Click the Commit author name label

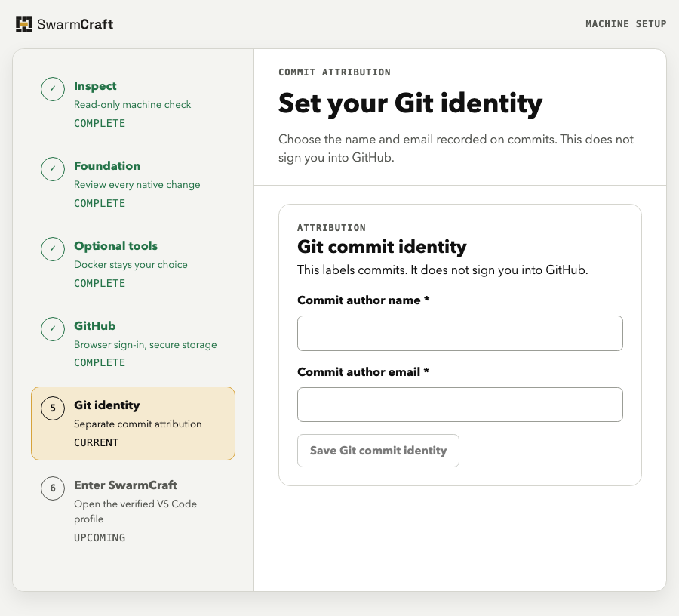point(363,300)
